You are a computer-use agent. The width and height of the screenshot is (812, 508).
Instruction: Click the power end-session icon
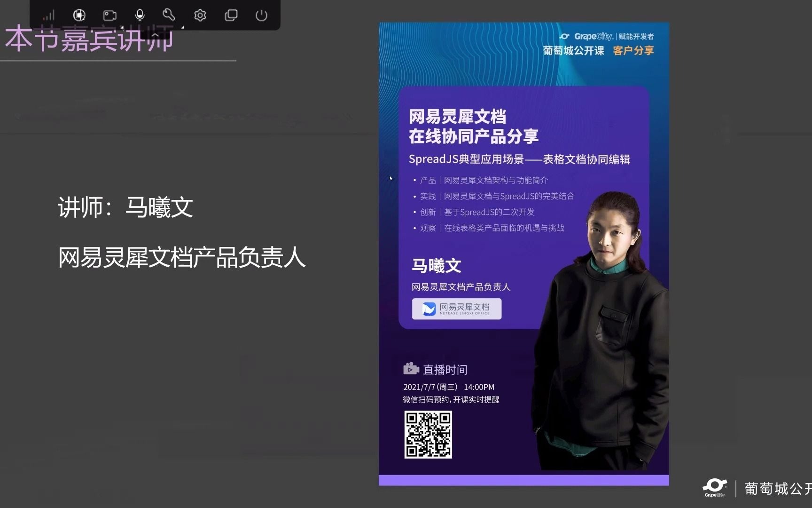coord(261,16)
